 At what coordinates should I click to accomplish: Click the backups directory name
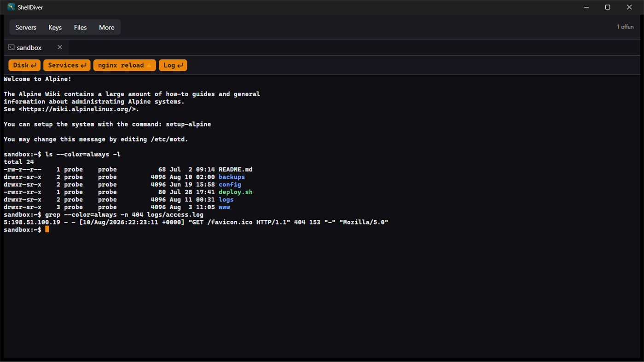[232, 177]
